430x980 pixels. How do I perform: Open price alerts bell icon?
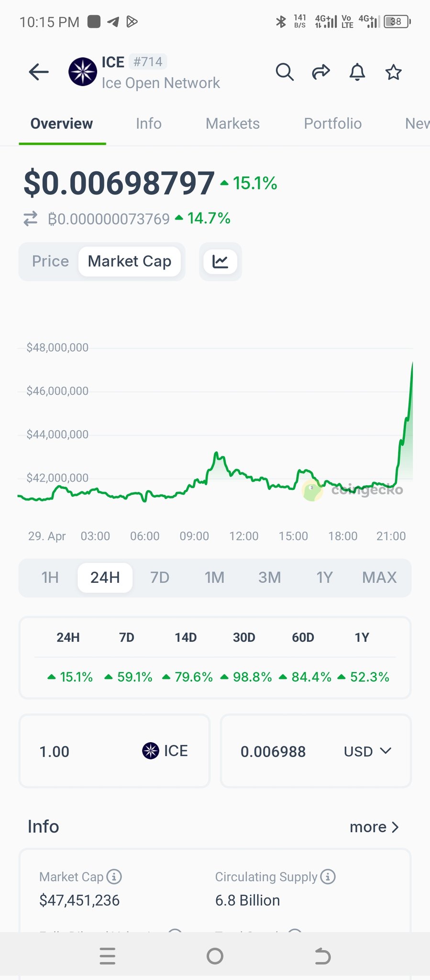coord(357,72)
